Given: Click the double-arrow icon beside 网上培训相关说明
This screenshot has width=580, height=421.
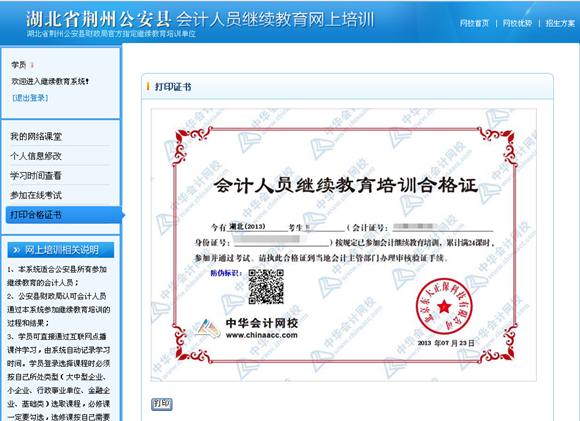Looking at the screenshot, I should (x=17, y=250).
